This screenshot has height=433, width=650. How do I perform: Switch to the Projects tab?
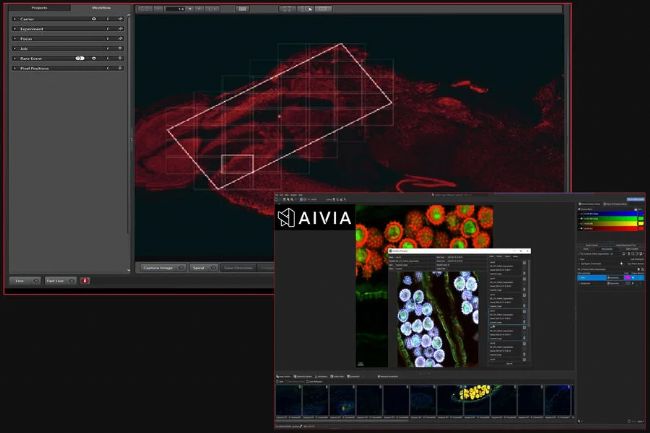[39, 8]
